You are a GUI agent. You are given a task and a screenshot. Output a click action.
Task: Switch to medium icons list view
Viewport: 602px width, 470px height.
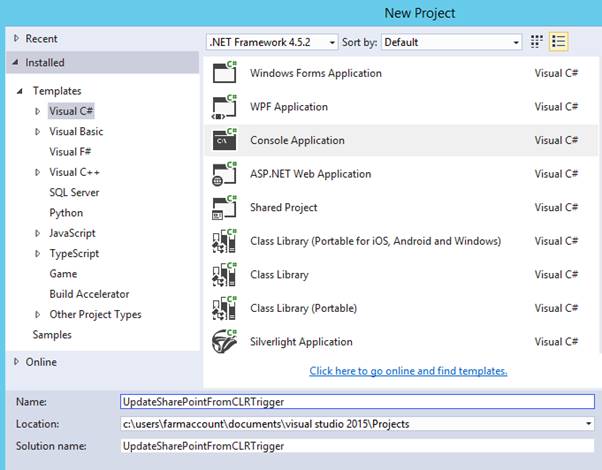coord(559,42)
